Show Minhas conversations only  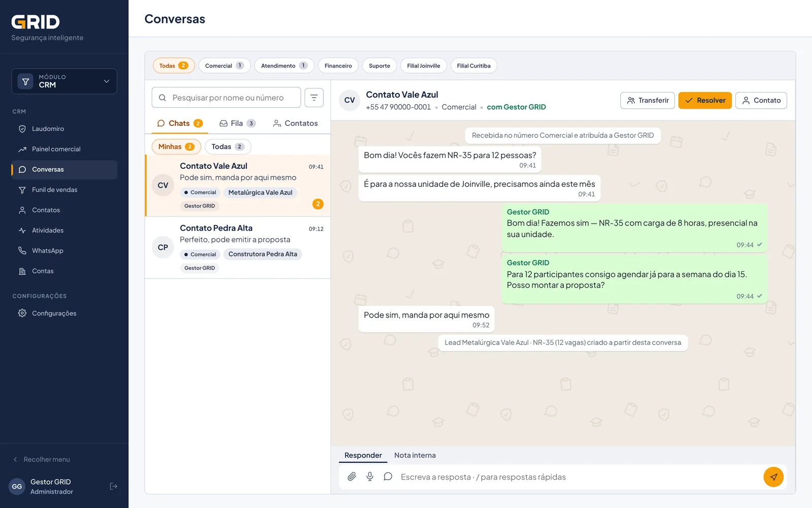176,147
